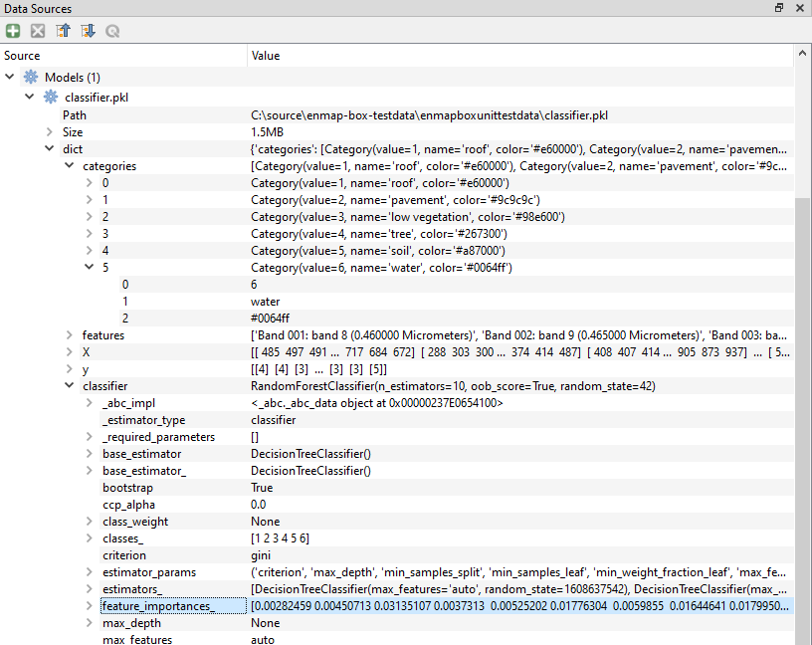This screenshot has height=645, width=812.
Task: Select the classifier.pkl file path value
Action: (429, 115)
